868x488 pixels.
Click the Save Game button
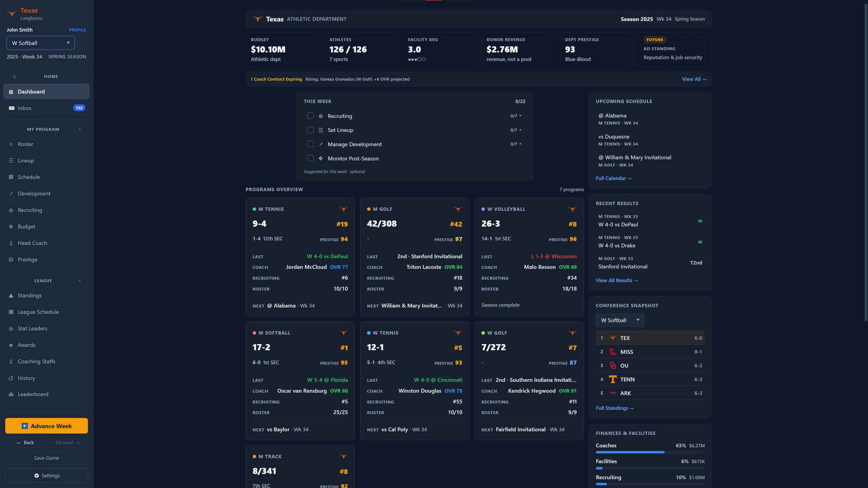(x=47, y=458)
